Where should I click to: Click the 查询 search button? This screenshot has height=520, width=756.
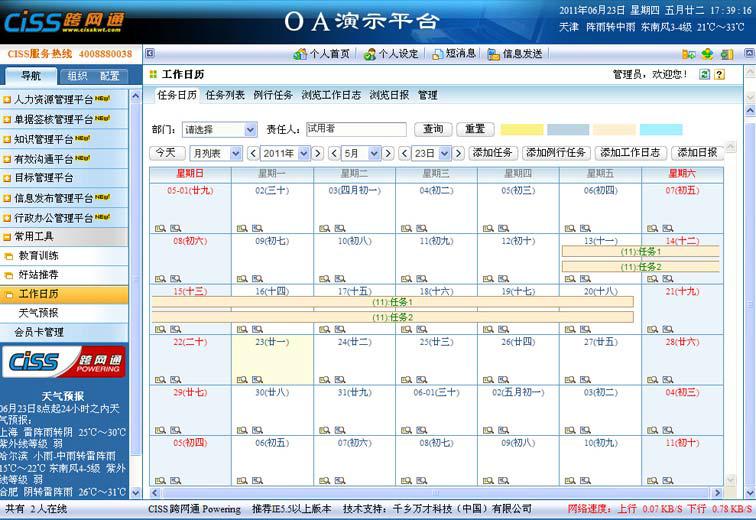click(x=433, y=129)
